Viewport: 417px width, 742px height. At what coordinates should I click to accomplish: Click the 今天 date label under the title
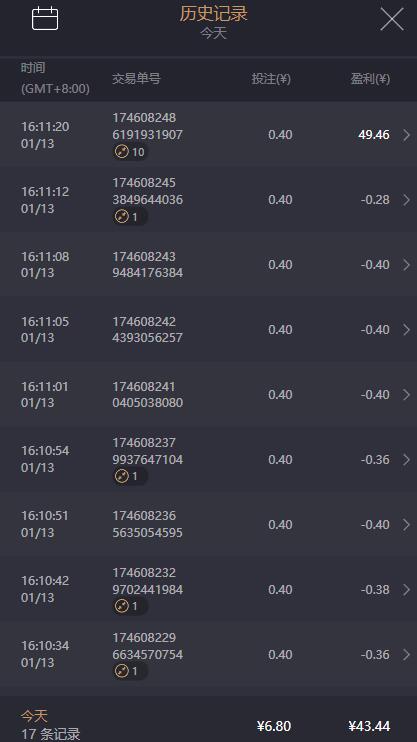(213, 33)
